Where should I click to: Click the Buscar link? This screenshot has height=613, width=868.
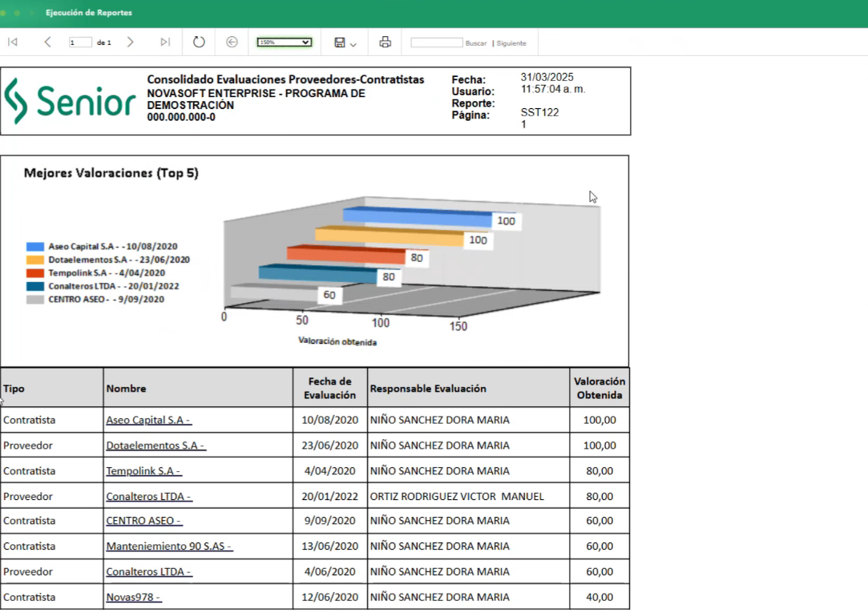tap(476, 43)
